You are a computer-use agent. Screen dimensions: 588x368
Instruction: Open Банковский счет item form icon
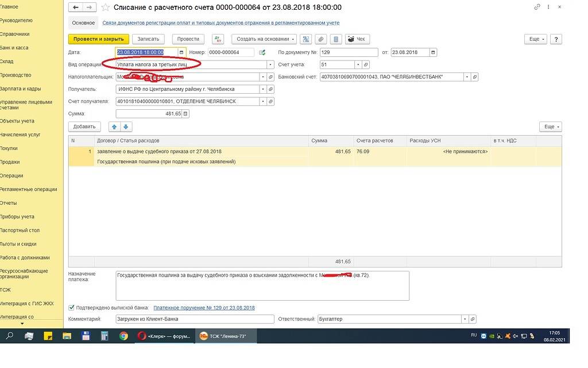(475, 77)
